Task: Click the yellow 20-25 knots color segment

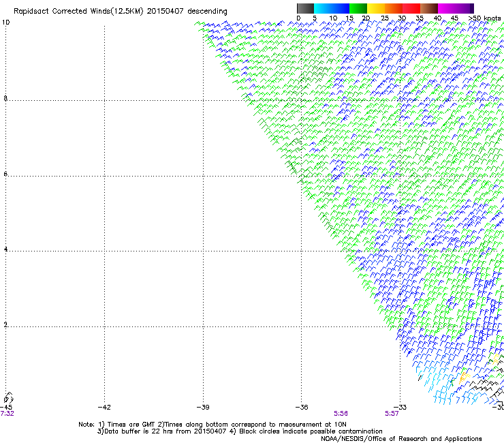Action: (x=376, y=8)
